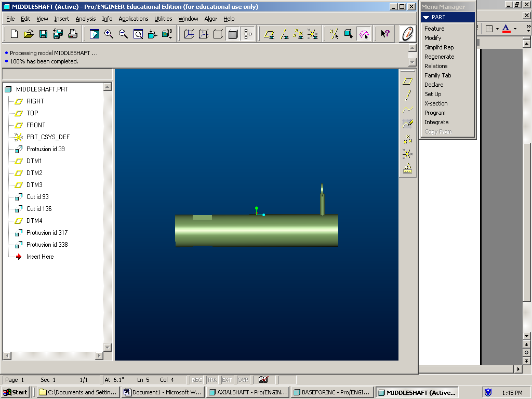
Task: Click the cube selection cursor icon
Action: [x=349, y=34]
